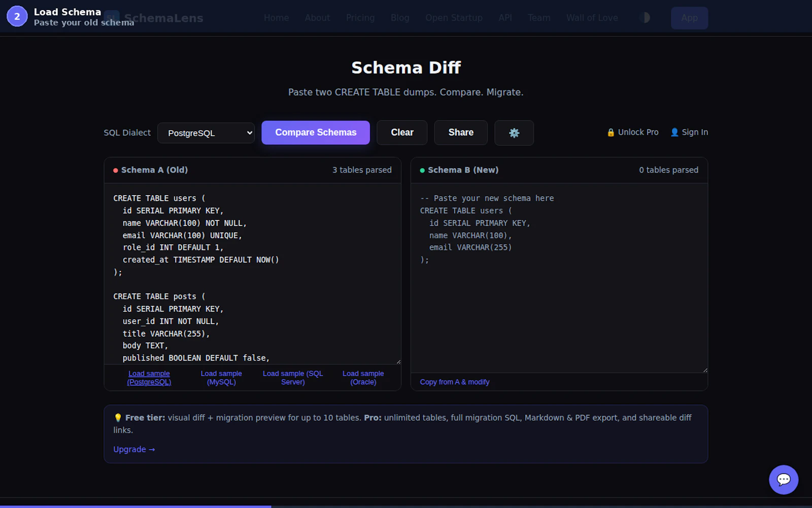Image resolution: width=812 pixels, height=508 pixels.
Task: Open the Team nav item
Action: pyautogui.click(x=539, y=18)
